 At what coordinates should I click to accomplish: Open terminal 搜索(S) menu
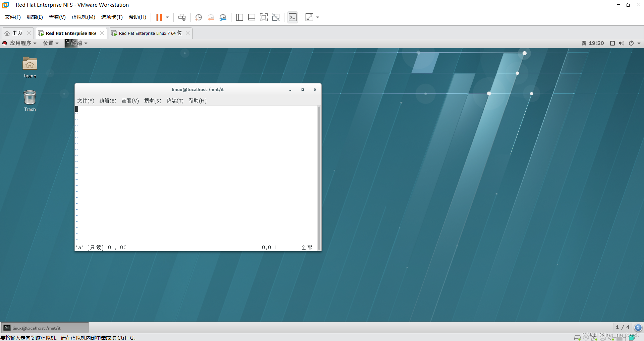153,100
